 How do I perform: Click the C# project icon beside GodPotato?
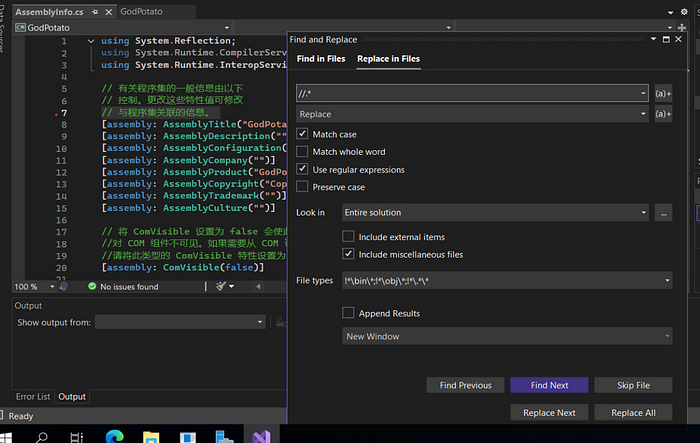pyautogui.click(x=21, y=28)
